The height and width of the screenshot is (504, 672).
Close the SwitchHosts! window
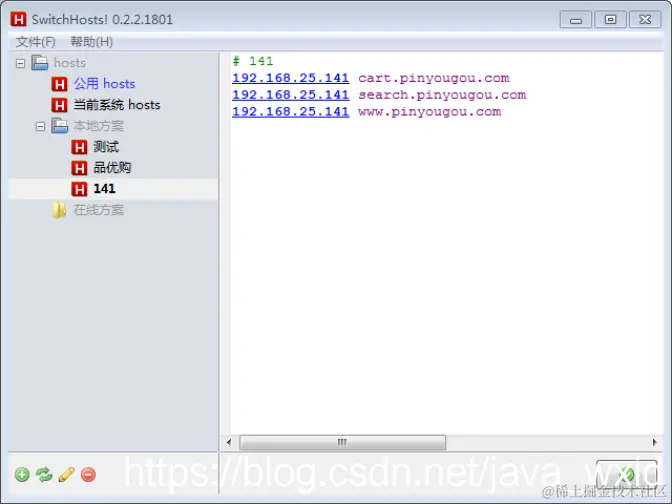[645, 20]
